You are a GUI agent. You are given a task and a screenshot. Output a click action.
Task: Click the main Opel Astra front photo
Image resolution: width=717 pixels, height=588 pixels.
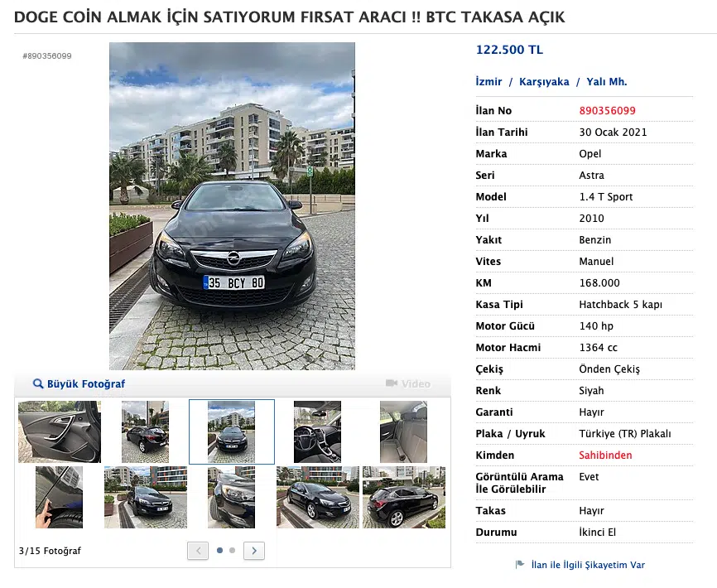pos(232,206)
